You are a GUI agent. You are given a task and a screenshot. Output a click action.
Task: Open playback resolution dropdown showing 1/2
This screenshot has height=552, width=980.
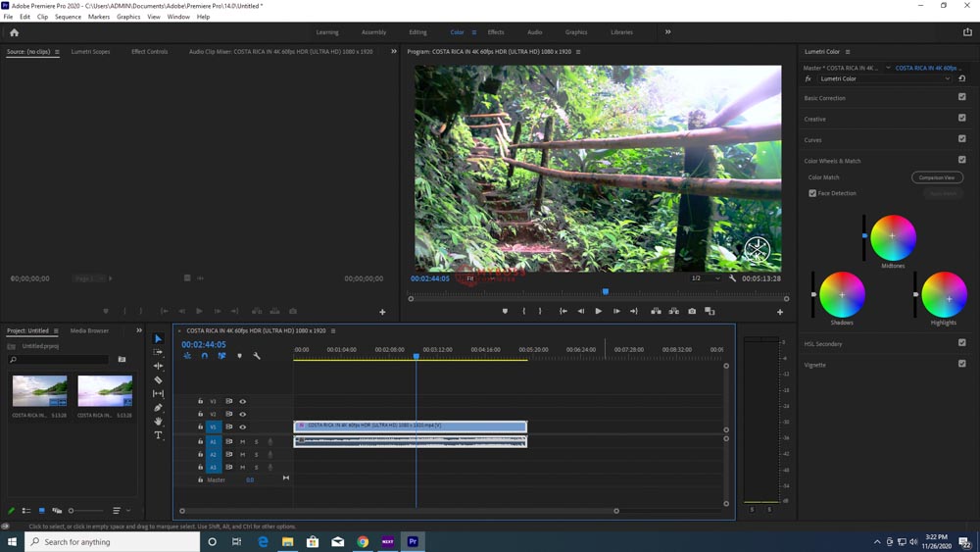(x=706, y=278)
